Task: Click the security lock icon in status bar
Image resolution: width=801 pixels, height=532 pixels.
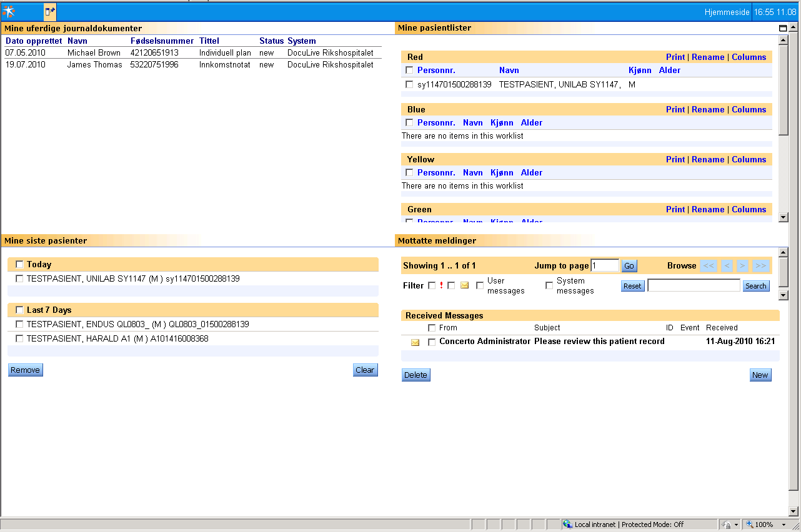Action: (x=727, y=525)
